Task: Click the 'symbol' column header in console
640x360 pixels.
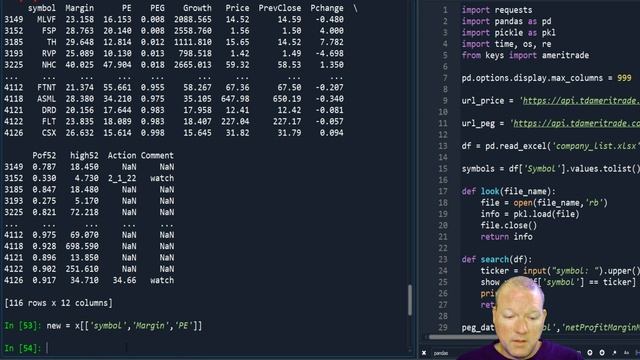Action: (x=42, y=8)
